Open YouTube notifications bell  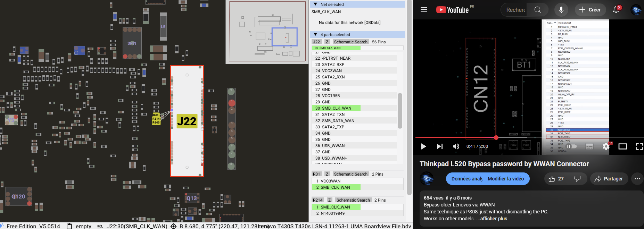click(x=616, y=10)
